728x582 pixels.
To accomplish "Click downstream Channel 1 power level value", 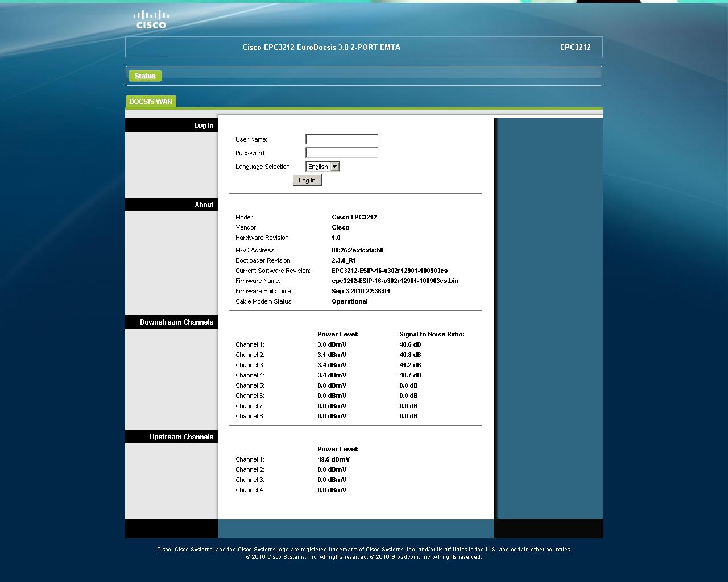I will (332, 344).
